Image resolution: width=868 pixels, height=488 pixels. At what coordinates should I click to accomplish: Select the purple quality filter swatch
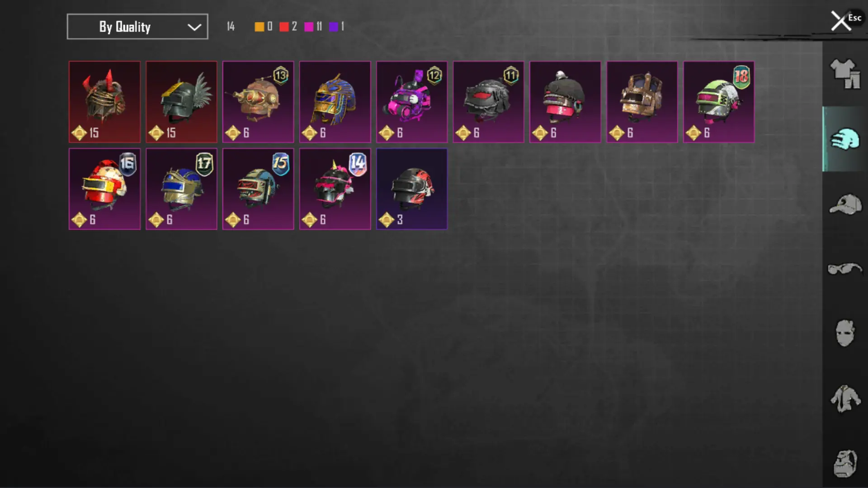click(x=333, y=27)
